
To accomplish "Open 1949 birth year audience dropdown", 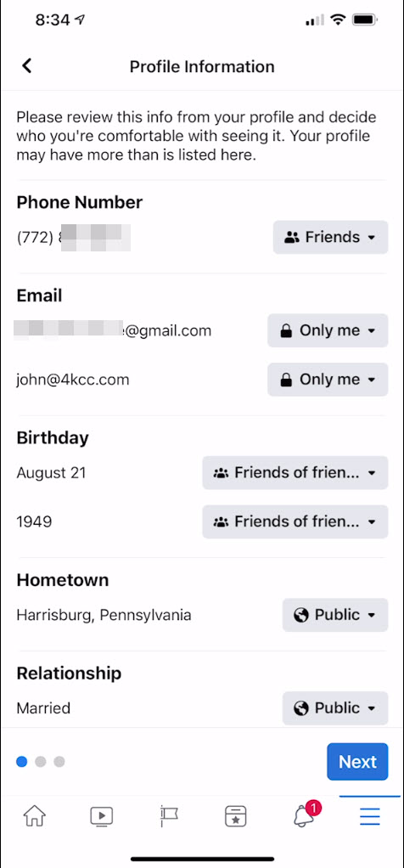I will click(295, 521).
